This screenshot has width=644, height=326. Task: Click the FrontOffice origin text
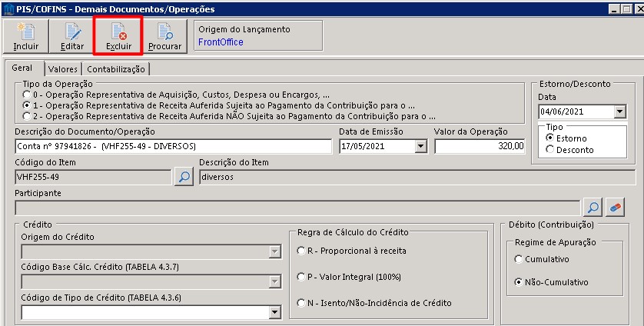pos(221,42)
